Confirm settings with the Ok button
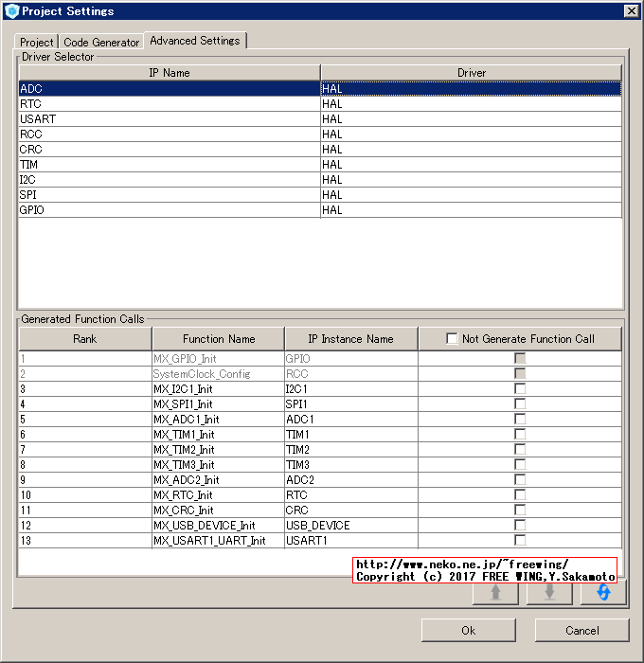This screenshot has height=663, width=644. pos(469,631)
